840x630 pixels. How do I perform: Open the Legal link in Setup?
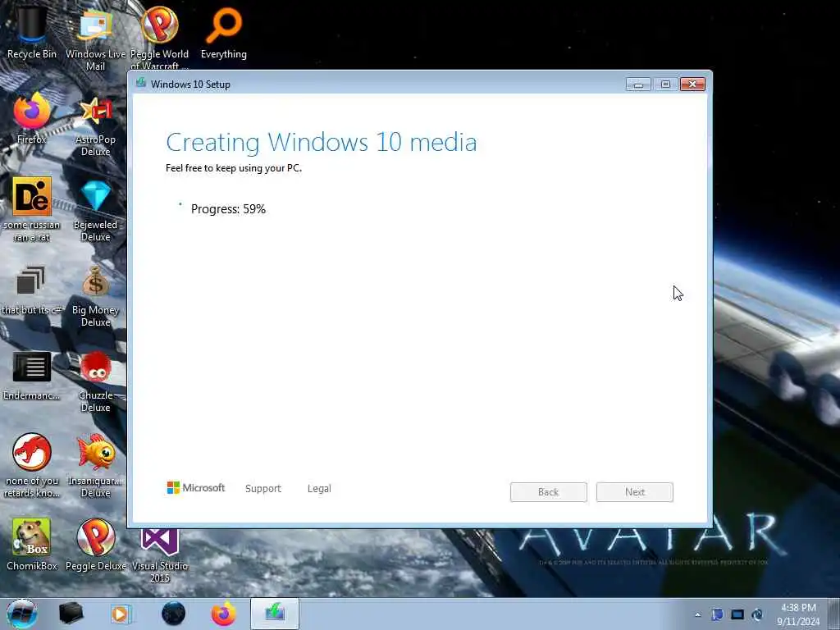[x=319, y=489]
